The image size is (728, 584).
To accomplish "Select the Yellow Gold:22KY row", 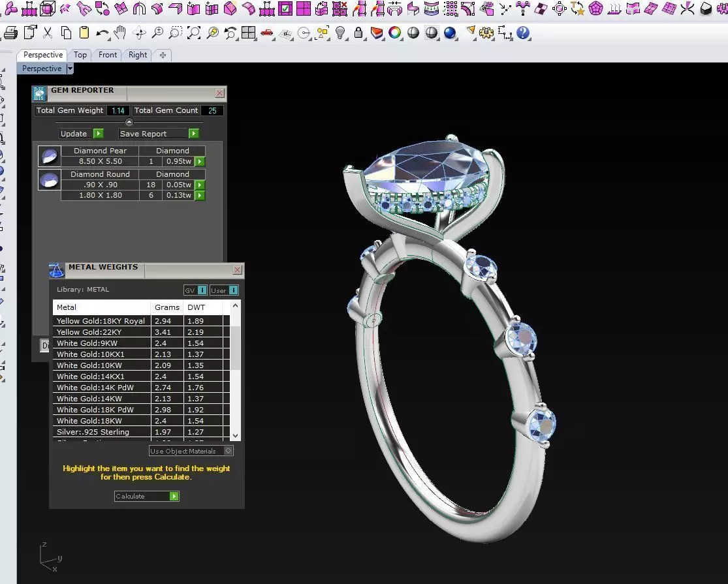I will coord(142,332).
